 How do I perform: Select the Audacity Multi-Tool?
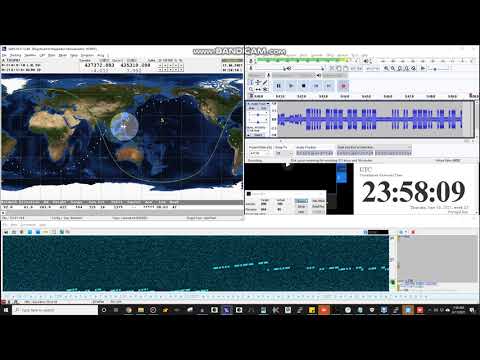(x=265, y=89)
